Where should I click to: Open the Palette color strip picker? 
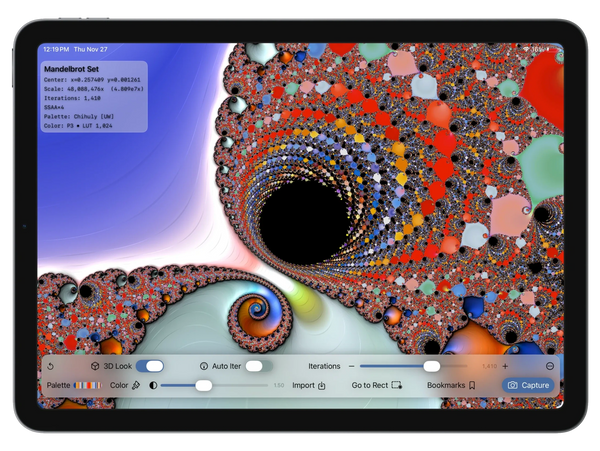point(87,385)
